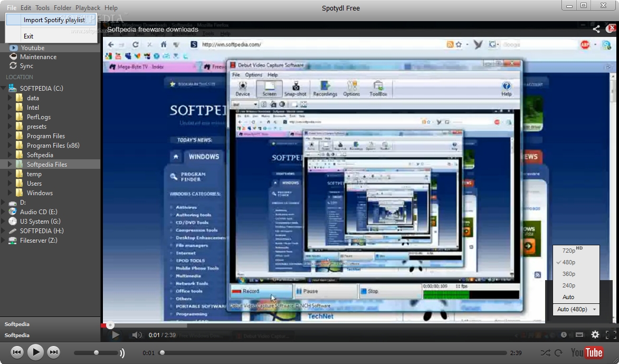Screen dimensions: 619x364
Task: Click the folder icon next to data
Action: pyautogui.click(x=19, y=98)
